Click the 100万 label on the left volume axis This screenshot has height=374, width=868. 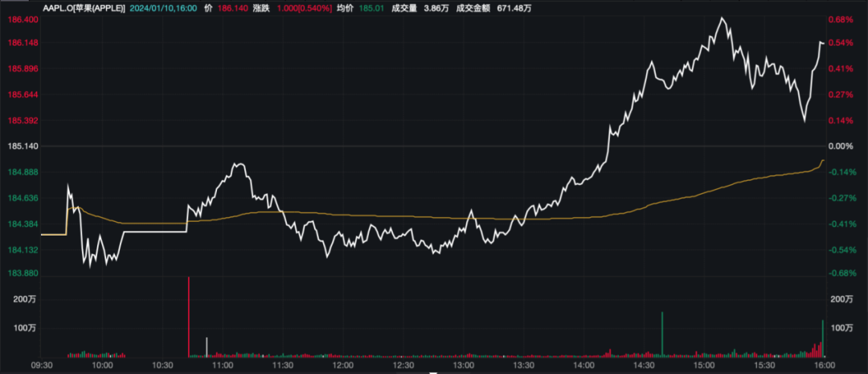pyautogui.click(x=24, y=328)
